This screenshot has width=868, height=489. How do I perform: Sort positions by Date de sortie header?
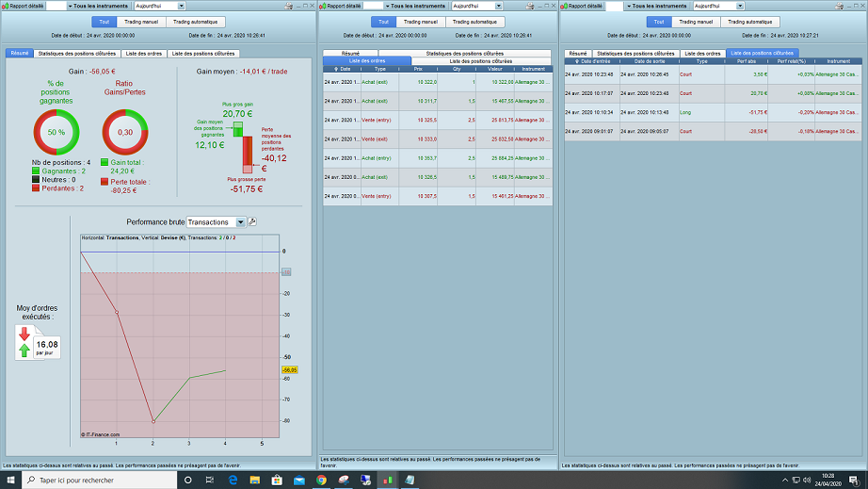point(650,61)
